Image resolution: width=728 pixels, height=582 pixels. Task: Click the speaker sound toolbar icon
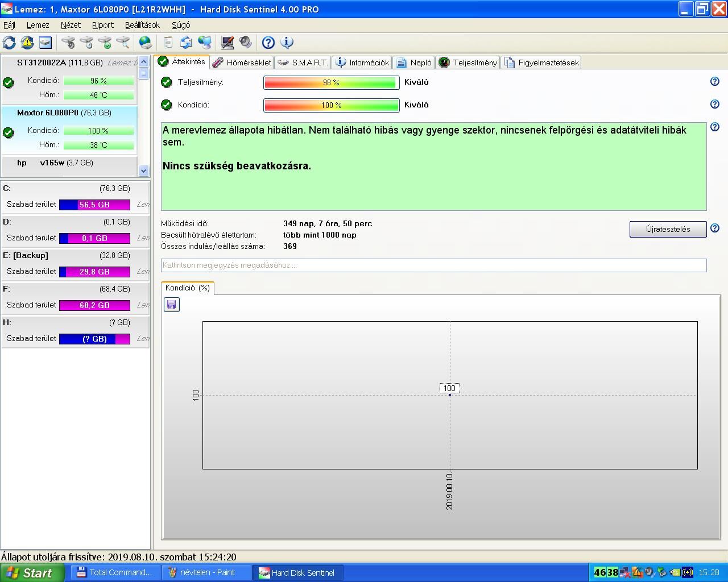pos(245,43)
